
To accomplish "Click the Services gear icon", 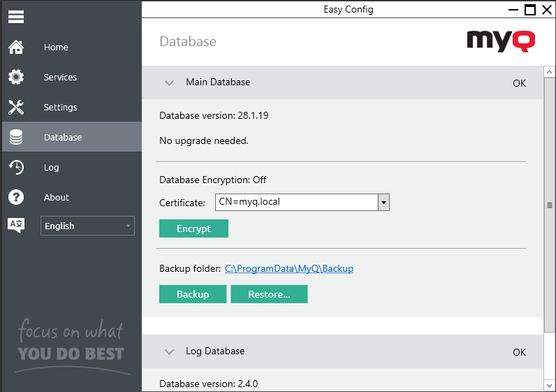I will point(16,78).
